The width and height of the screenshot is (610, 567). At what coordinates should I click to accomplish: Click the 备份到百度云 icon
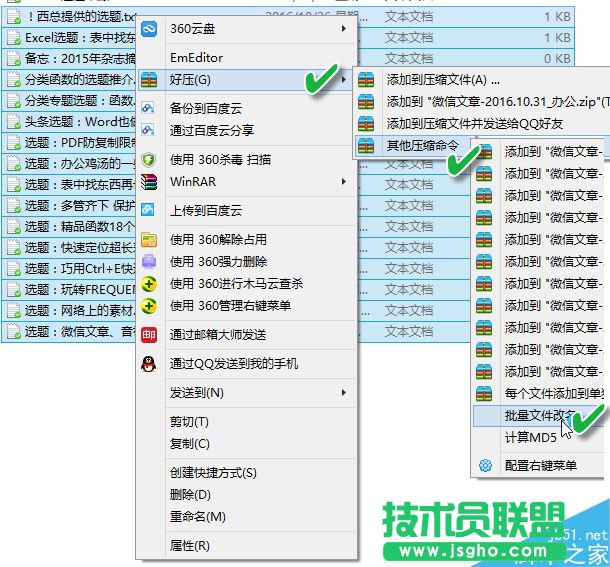coord(148,108)
